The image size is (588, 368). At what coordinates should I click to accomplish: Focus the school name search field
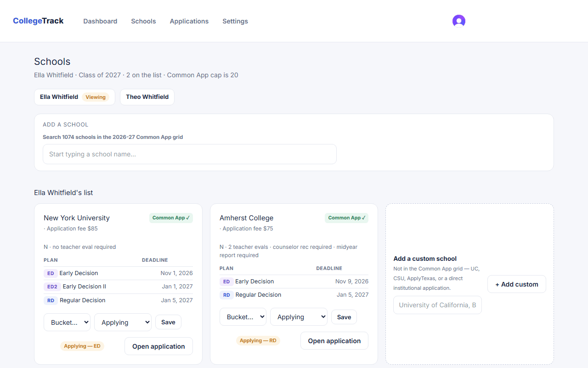pyautogui.click(x=190, y=154)
